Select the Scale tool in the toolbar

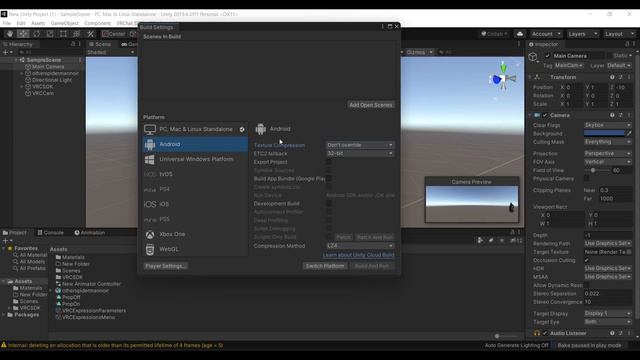click(50, 34)
